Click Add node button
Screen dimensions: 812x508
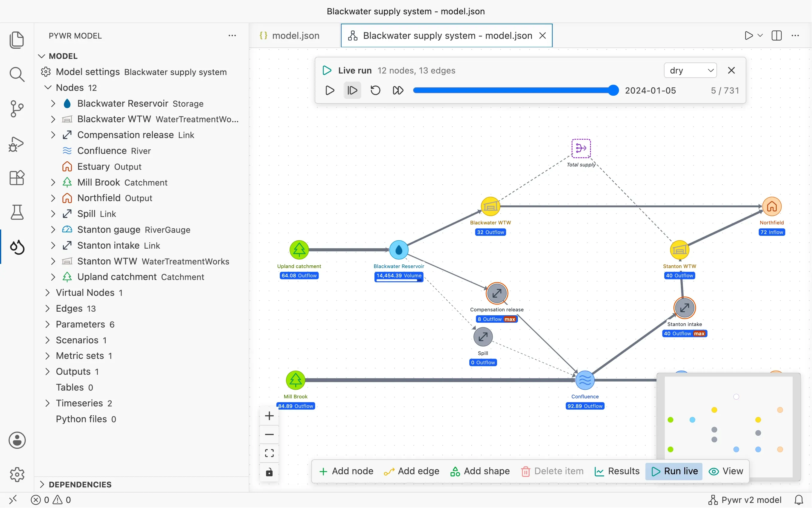point(346,471)
